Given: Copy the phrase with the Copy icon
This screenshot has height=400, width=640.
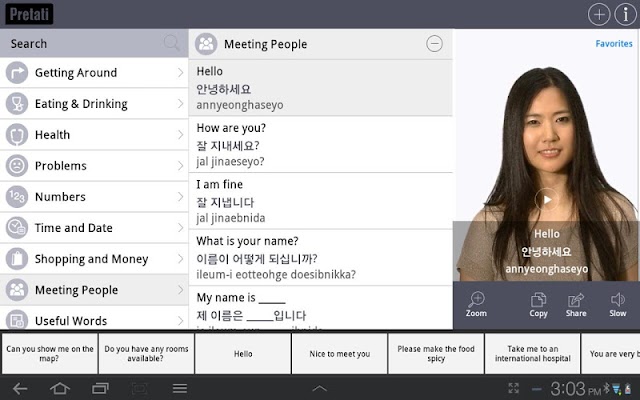Looking at the screenshot, I should pos(538,304).
